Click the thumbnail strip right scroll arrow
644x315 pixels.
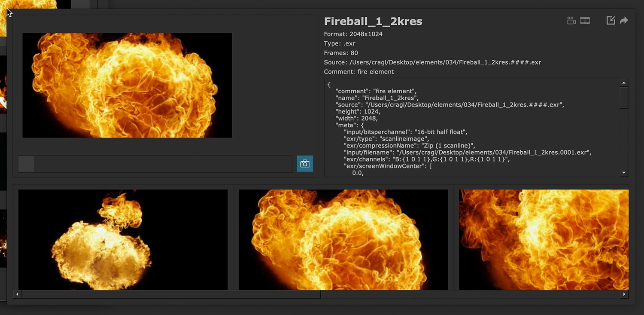click(624, 294)
